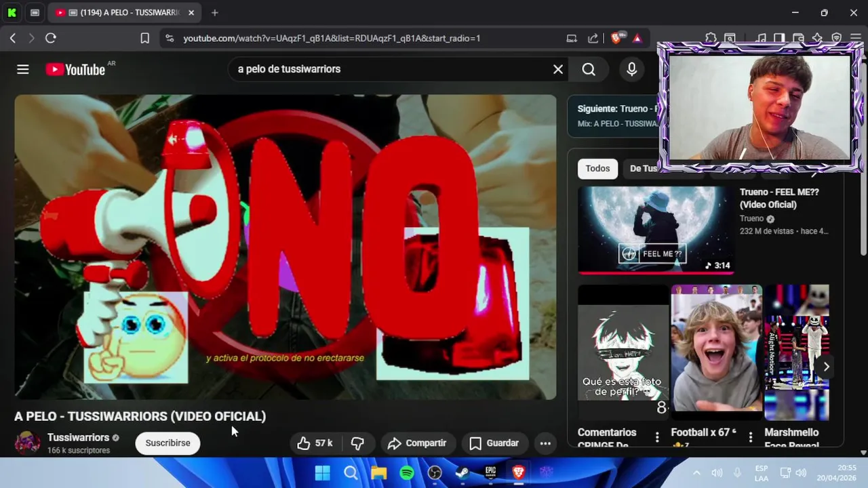Start voice search with the microphone

[x=632, y=69]
